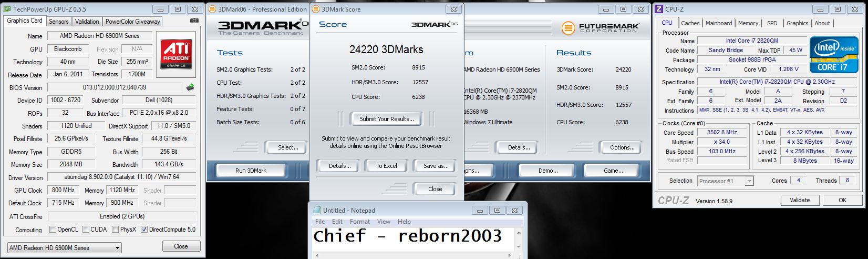This screenshot has height=259, width=868.
Task: Click Close in the 3DMark Score dialog
Action: click(x=435, y=189)
